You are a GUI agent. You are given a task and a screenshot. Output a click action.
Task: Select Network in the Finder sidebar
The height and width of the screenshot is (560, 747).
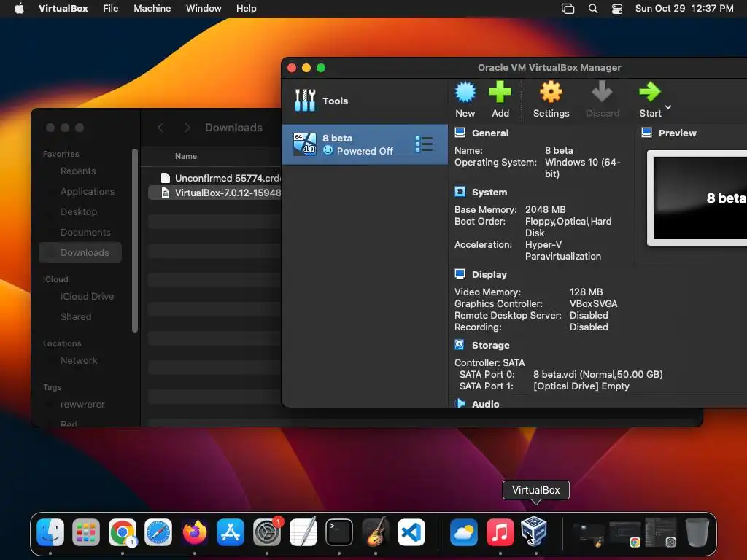point(79,360)
